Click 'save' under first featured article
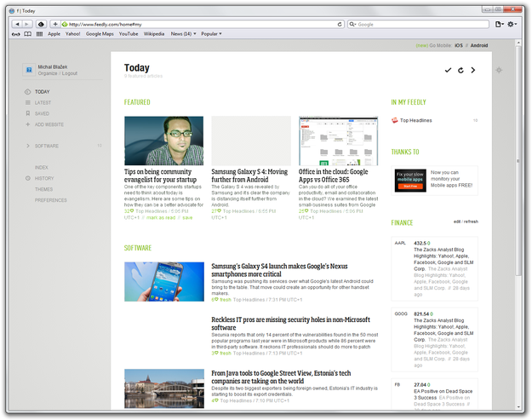This screenshot has width=532, height=420. [x=187, y=217]
